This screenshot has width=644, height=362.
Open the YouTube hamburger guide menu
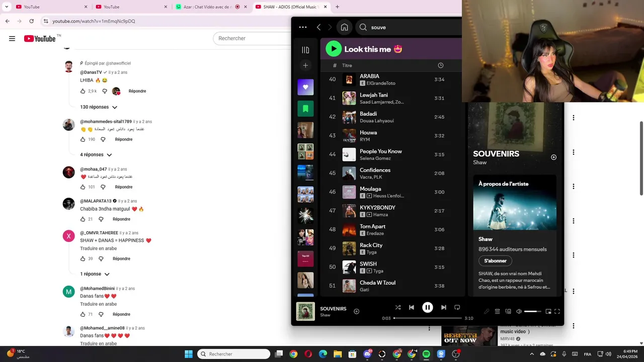pos(12,39)
